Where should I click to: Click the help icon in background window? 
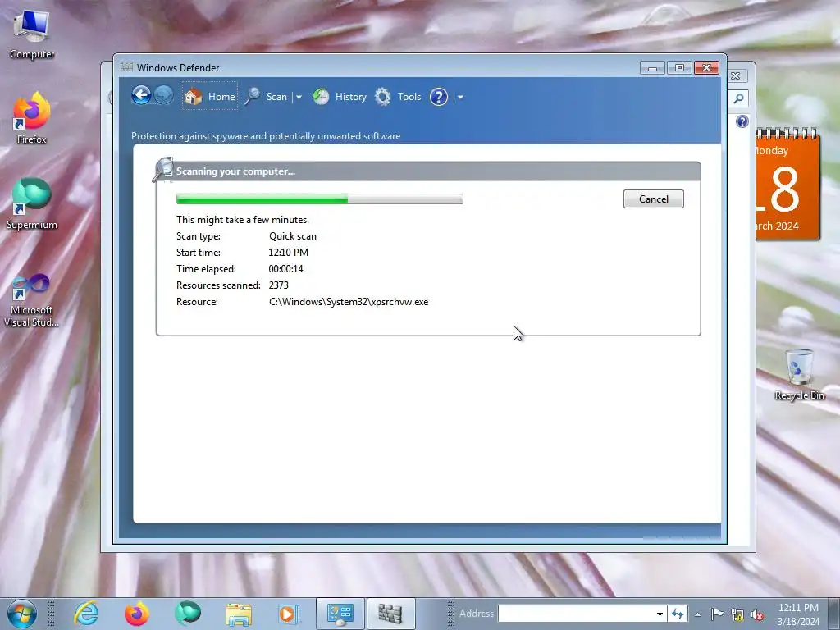[742, 121]
